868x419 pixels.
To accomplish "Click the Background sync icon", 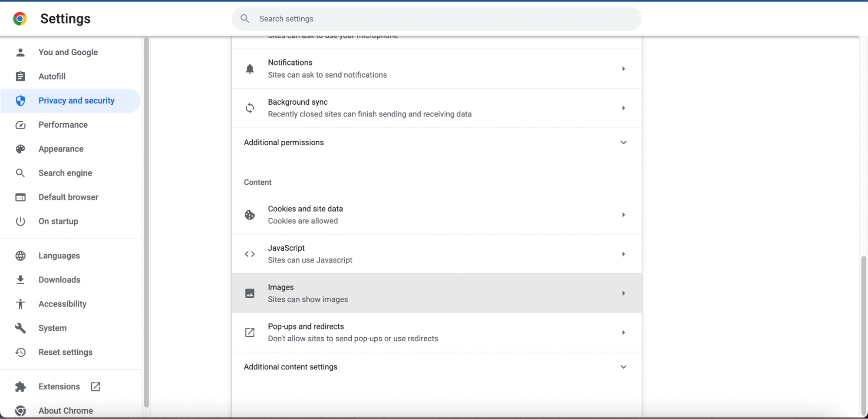I will (x=250, y=108).
